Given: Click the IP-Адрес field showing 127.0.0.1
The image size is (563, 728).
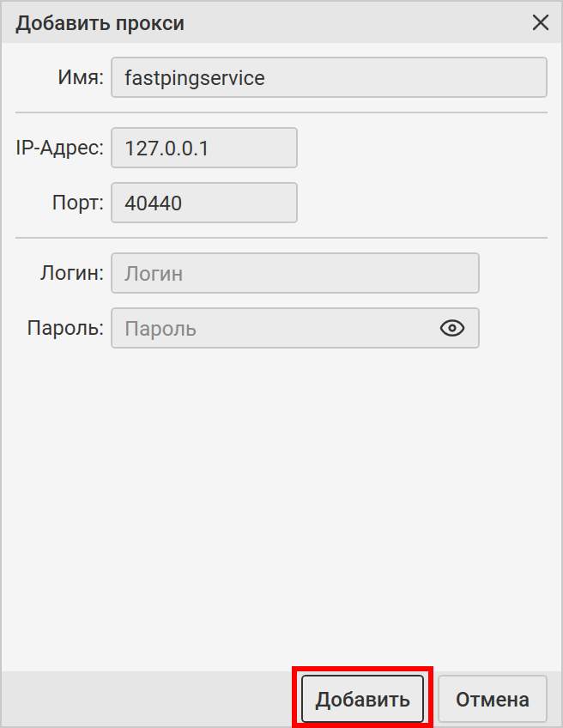Looking at the screenshot, I should pyautogui.click(x=204, y=149).
